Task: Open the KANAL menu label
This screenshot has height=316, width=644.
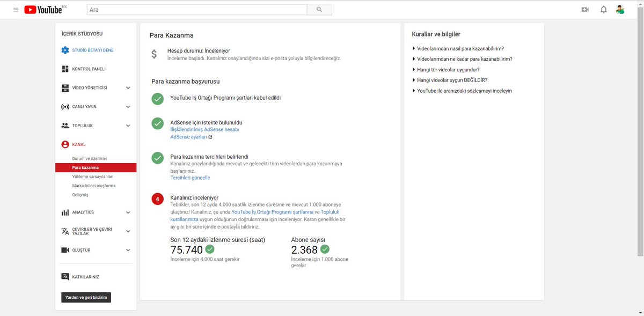Action: click(79, 144)
